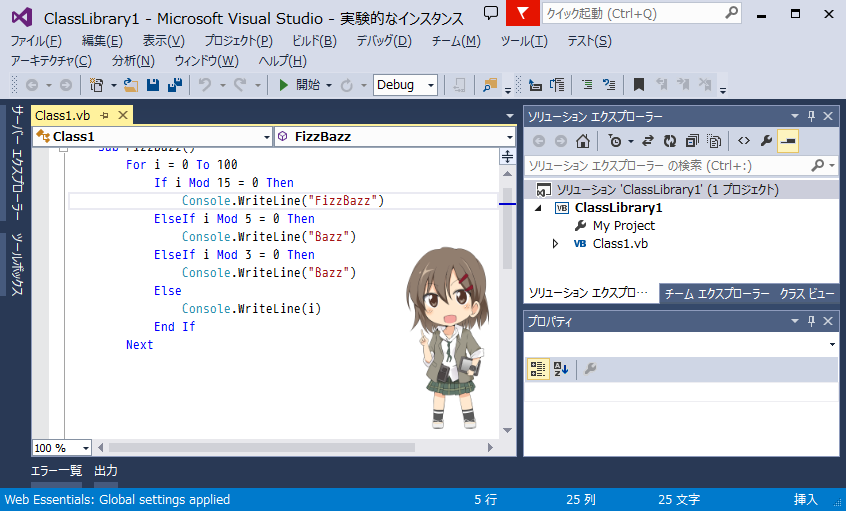Toggle Preview Selected Items in Solution Explorer
846x511 pixels.
(789, 141)
